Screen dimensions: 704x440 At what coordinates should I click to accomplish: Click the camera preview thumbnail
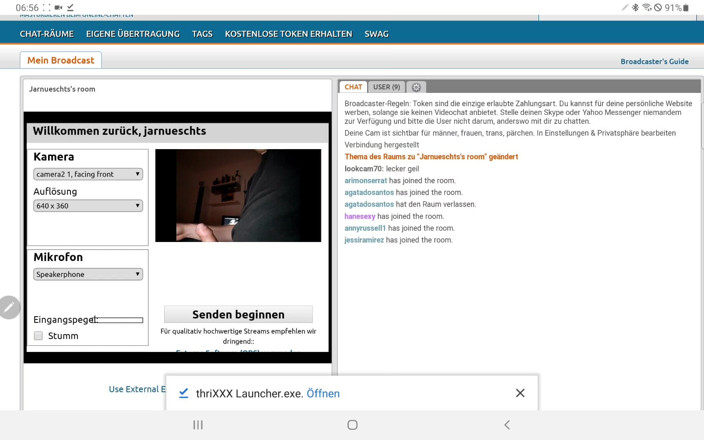click(238, 195)
